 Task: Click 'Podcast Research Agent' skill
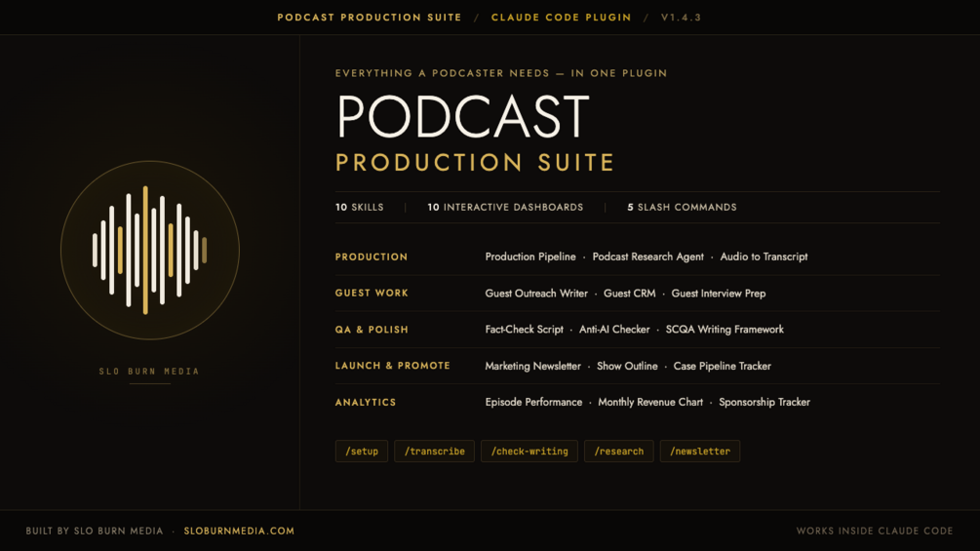(x=648, y=256)
